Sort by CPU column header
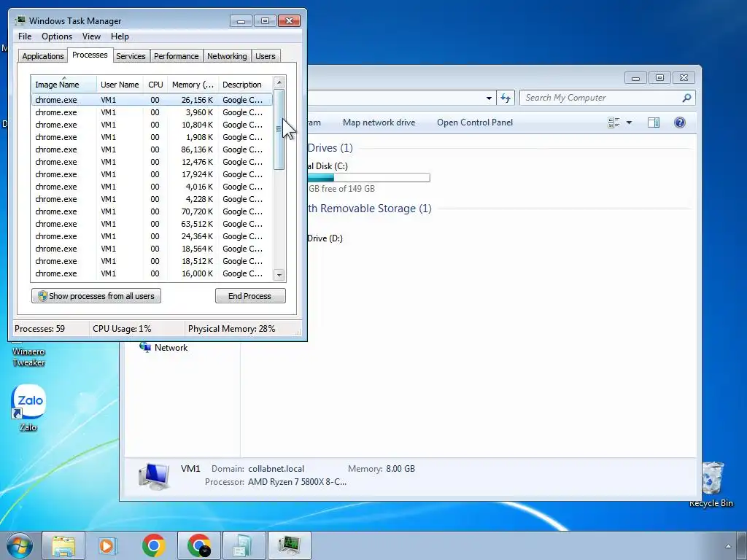The image size is (747, 560). tap(155, 85)
